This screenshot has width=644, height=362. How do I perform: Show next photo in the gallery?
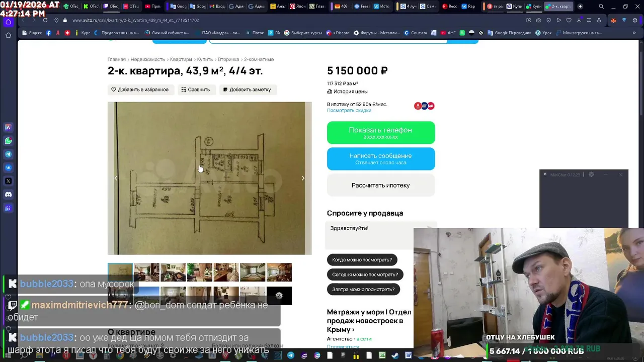point(303,178)
